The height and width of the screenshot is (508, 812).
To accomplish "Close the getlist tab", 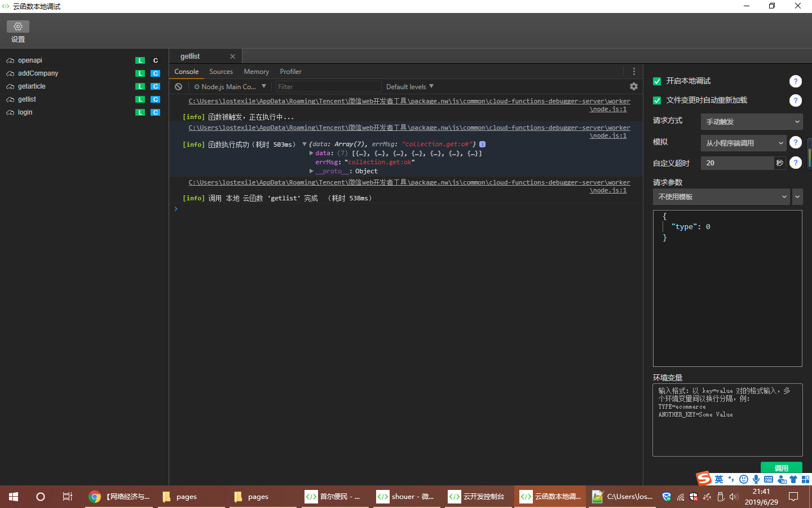I will click(232, 56).
